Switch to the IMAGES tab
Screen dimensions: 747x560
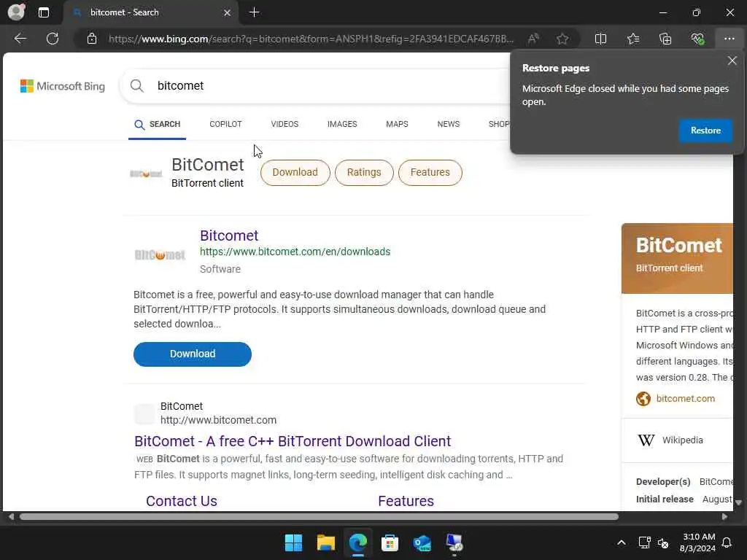point(342,124)
